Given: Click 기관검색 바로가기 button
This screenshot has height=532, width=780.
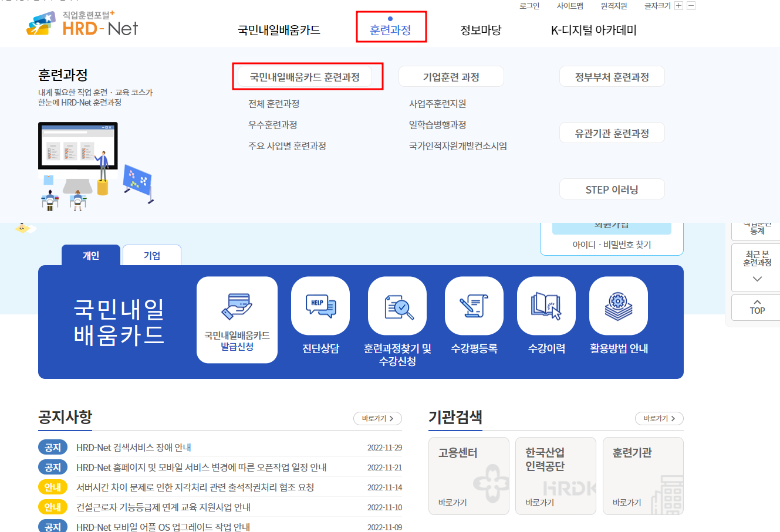Looking at the screenshot, I should [x=659, y=418].
